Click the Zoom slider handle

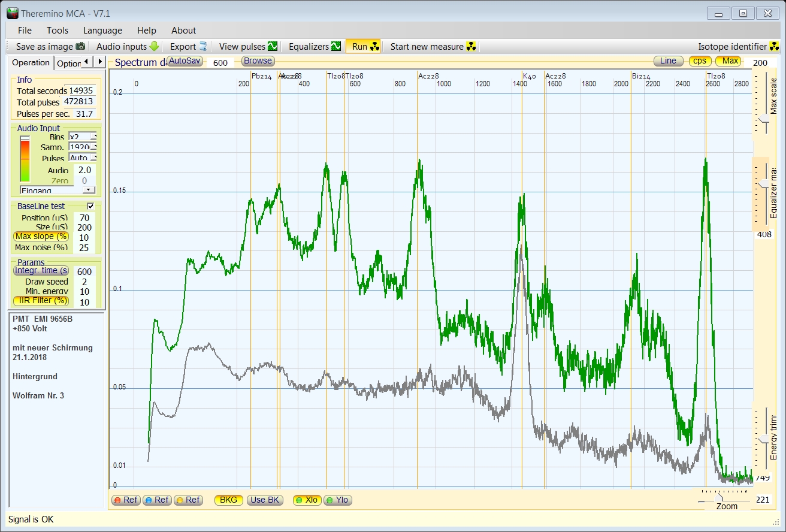point(719,497)
